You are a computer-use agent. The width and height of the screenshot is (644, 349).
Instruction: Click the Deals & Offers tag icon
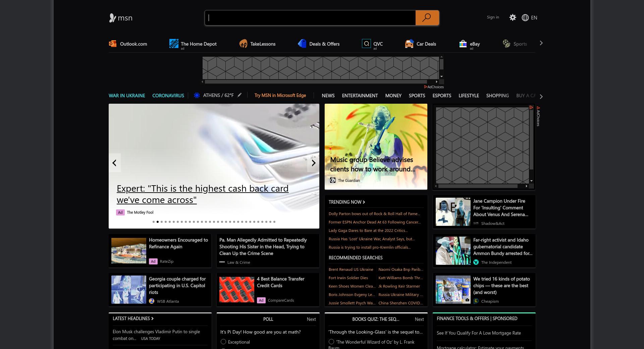click(x=302, y=44)
